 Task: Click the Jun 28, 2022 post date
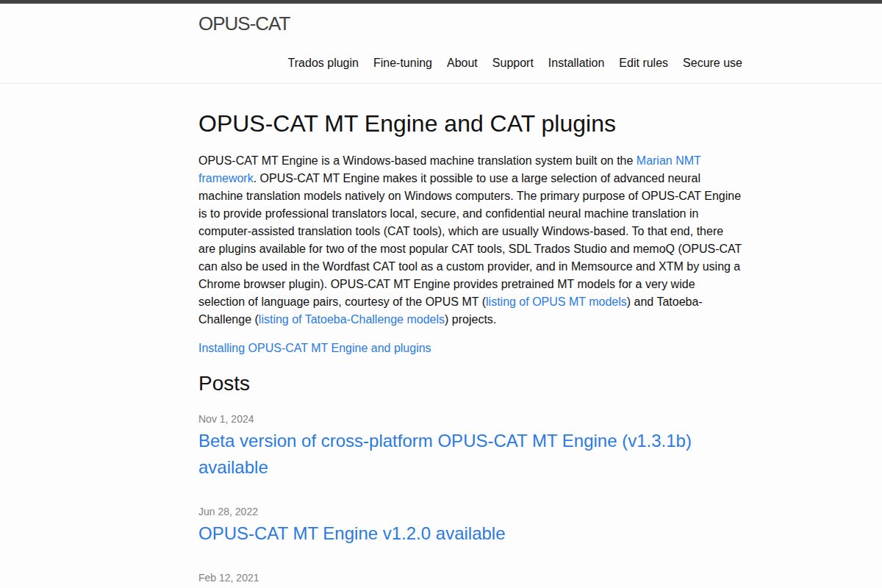pyautogui.click(x=228, y=512)
